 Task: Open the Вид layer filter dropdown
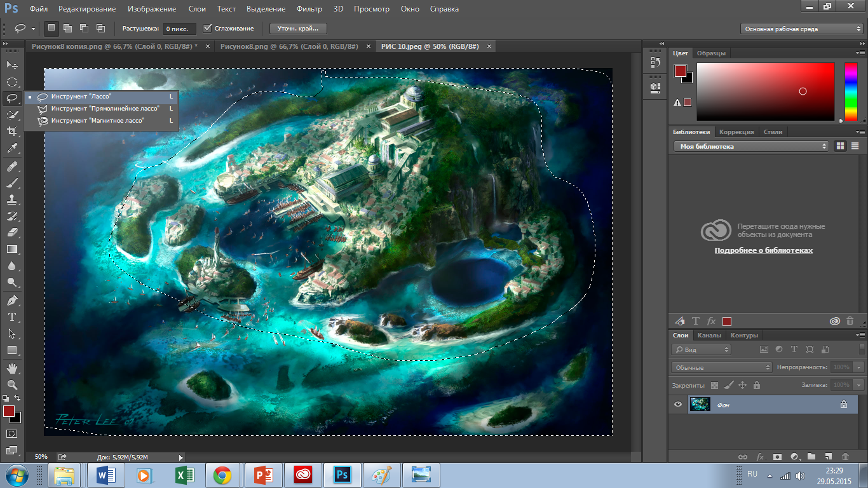pyautogui.click(x=702, y=349)
